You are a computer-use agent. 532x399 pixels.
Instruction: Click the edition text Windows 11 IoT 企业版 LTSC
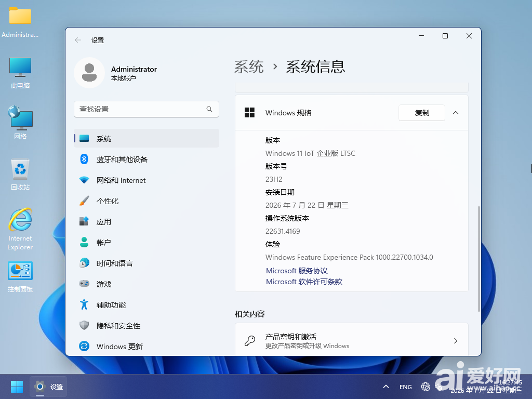click(x=310, y=153)
